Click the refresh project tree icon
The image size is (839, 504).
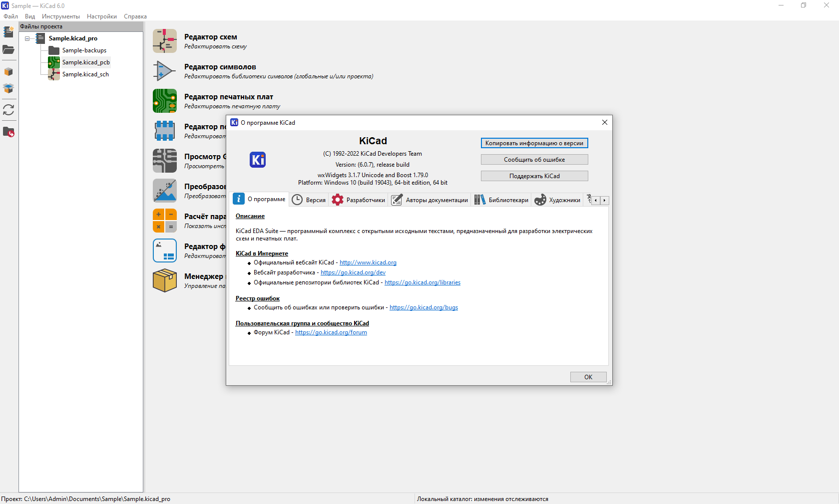(x=8, y=110)
